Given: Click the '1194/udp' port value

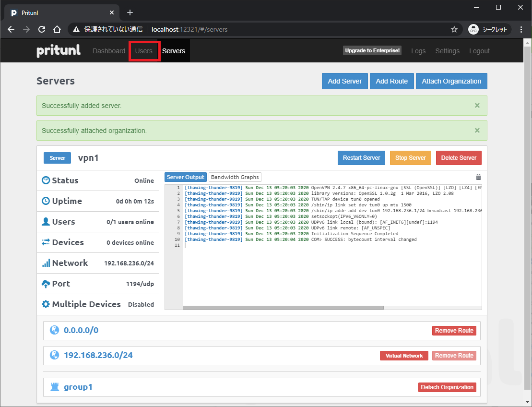Looking at the screenshot, I should pyautogui.click(x=140, y=284).
